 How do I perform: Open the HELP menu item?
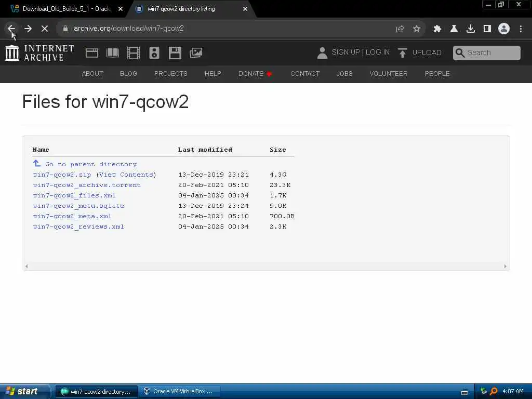[x=212, y=74]
